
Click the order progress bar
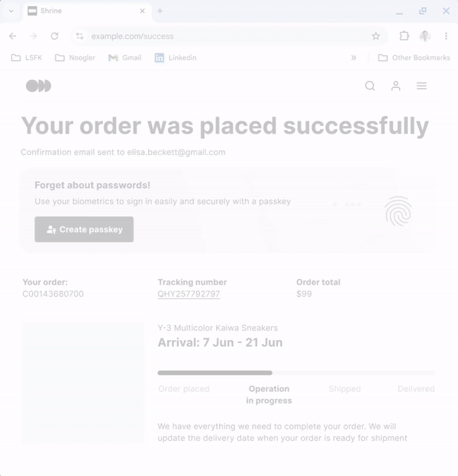tap(296, 373)
